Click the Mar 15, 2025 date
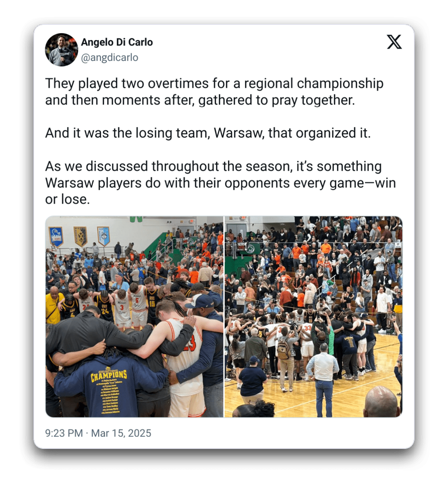This screenshot has width=448, height=501. pyautogui.click(x=121, y=433)
